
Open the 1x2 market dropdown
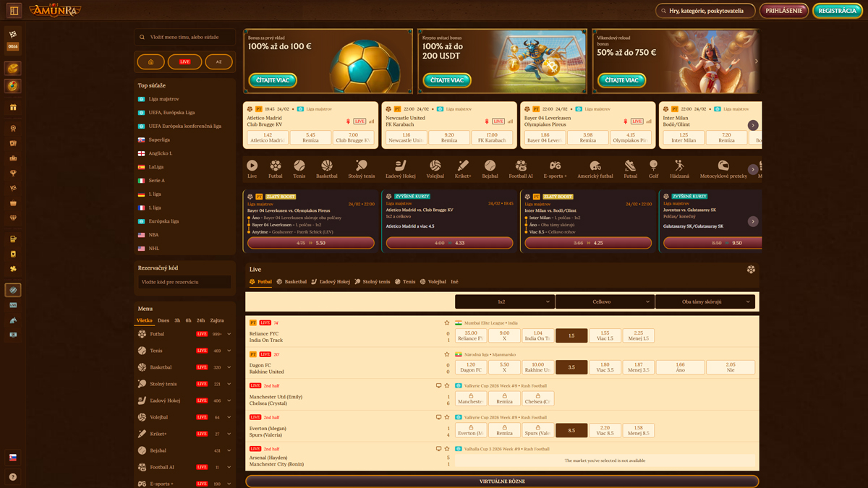tap(502, 301)
